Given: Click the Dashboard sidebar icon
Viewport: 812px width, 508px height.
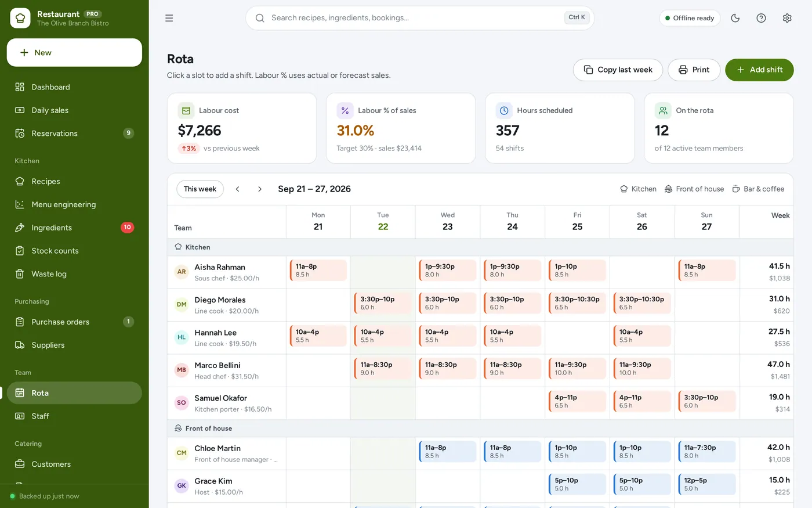Looking at the screenshot, I should 20,87.
